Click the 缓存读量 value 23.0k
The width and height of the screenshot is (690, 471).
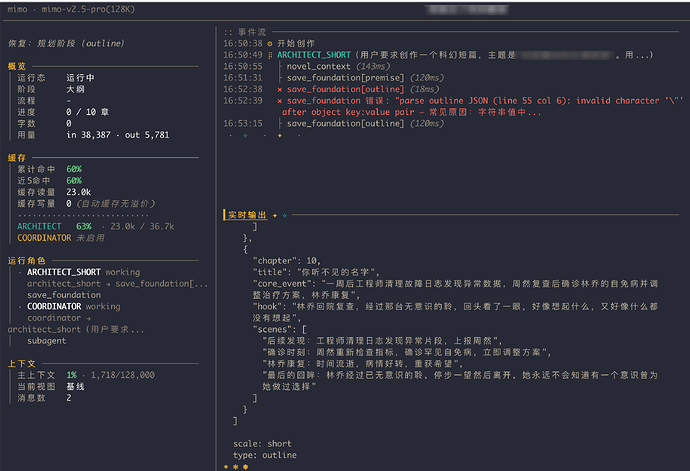click(79, 192)
